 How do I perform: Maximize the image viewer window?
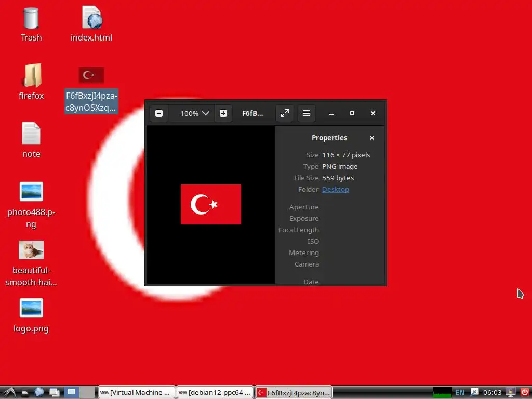pos(352,113)
